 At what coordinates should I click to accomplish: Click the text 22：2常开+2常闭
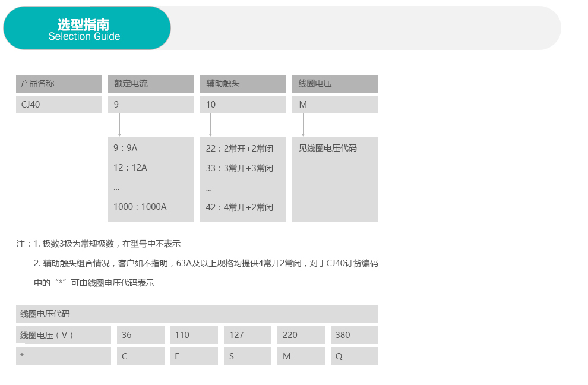click(239, 148)
